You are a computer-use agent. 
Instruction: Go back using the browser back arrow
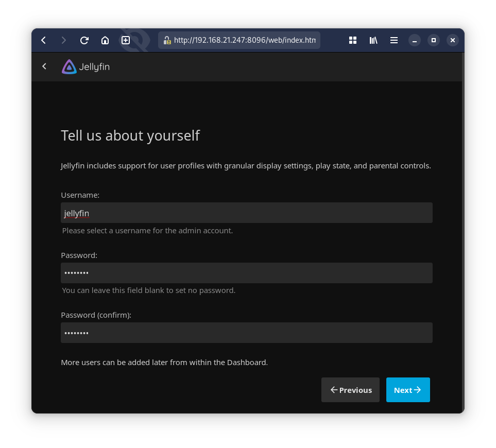(44, 40)
